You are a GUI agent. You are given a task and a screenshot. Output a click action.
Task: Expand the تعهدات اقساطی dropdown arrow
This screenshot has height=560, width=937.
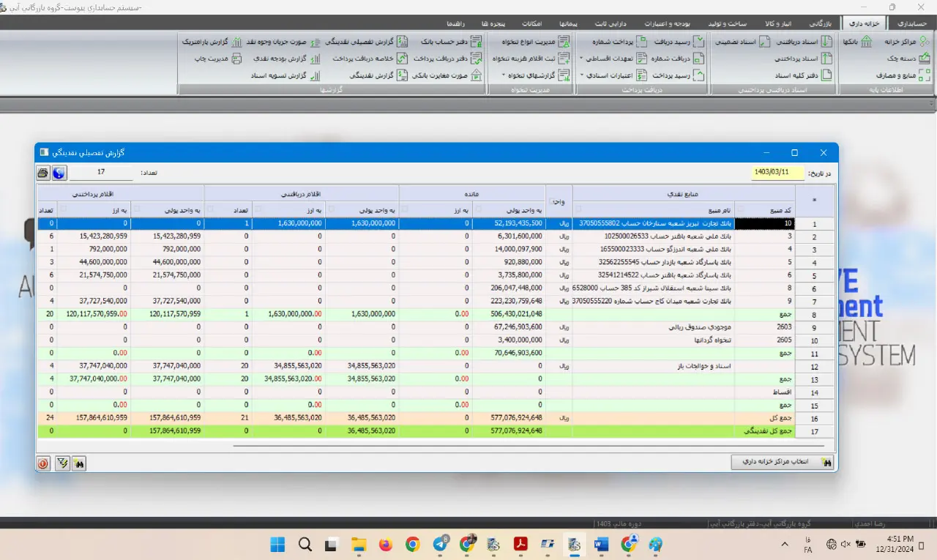pos(581,59)
